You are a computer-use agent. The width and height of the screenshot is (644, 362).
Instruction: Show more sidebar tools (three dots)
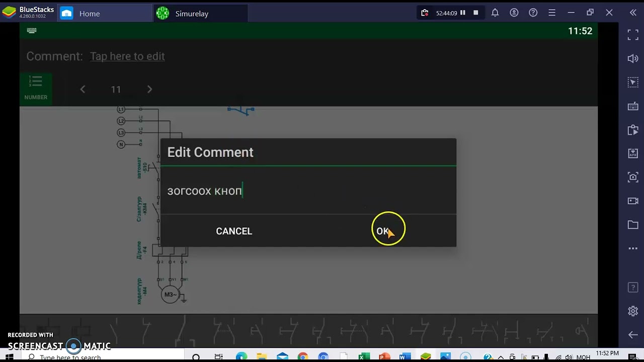[x=633, y=248]
